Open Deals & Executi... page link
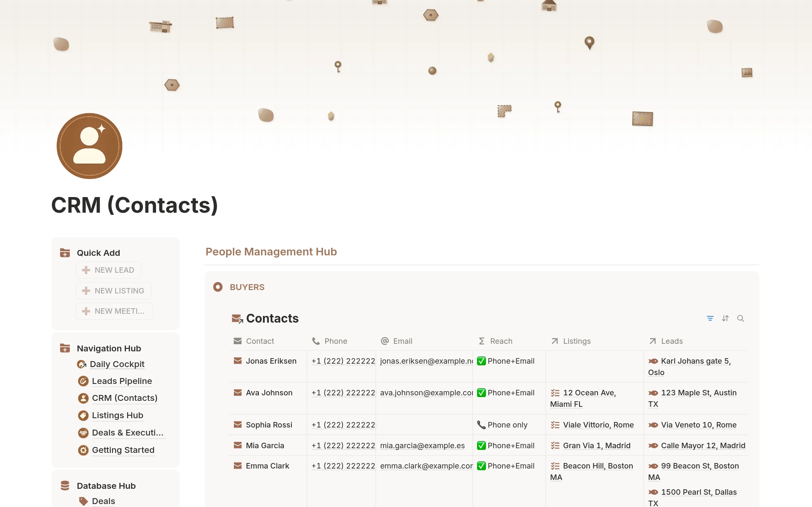 point(128,433)
